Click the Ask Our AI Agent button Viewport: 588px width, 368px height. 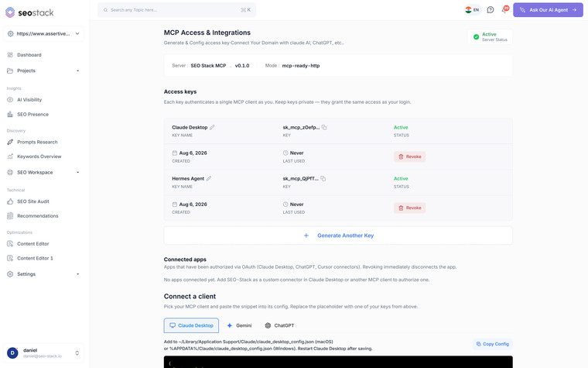click(548, 10)
